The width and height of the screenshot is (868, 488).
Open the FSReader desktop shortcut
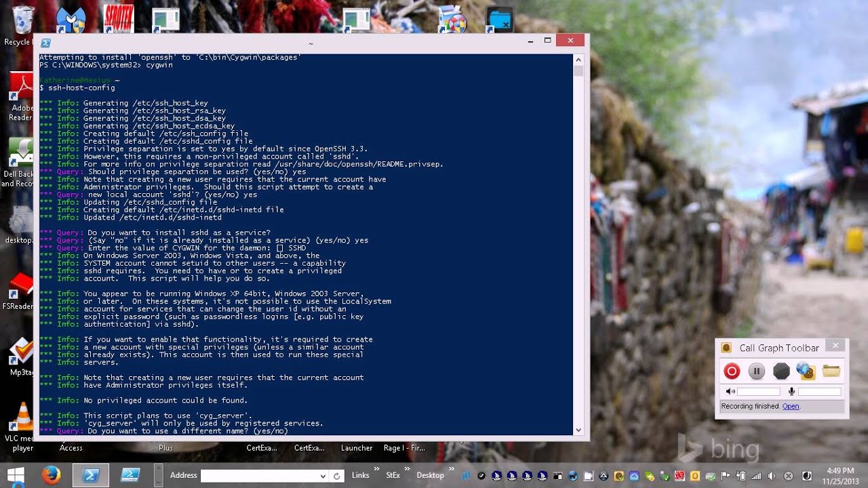19,289
